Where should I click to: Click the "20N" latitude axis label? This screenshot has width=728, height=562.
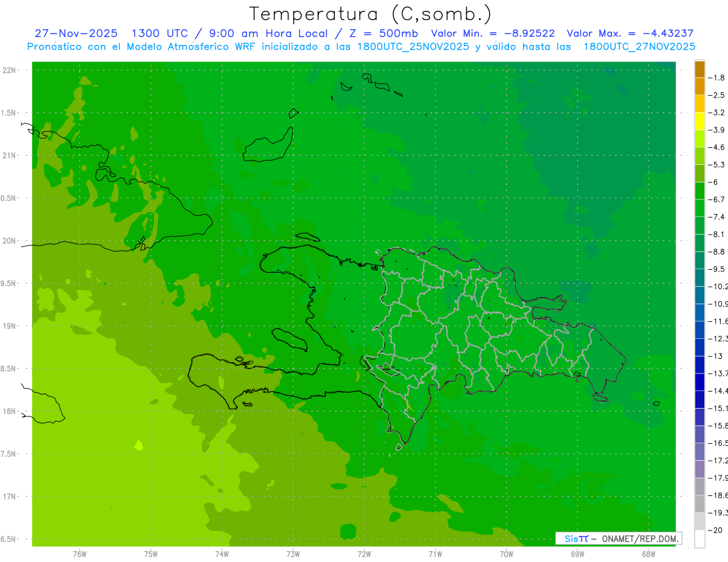pos(8,241)
